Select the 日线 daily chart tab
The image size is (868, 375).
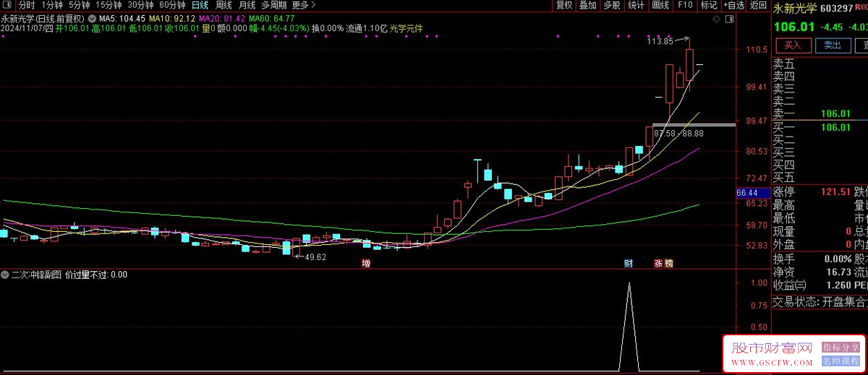[200, 5]
